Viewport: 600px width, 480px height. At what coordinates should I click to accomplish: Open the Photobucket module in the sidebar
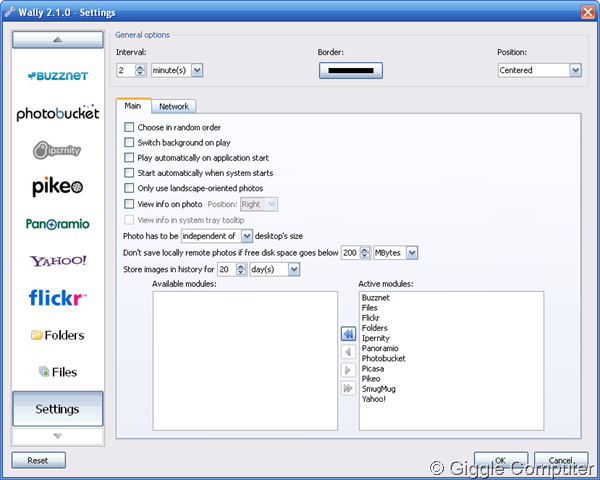coord(58,113)
